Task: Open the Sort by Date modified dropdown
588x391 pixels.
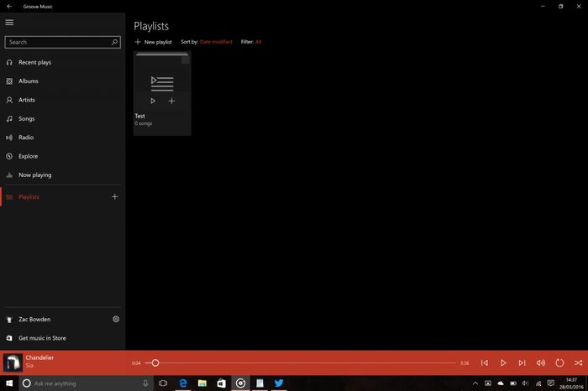Action: (x=217, y=41)
